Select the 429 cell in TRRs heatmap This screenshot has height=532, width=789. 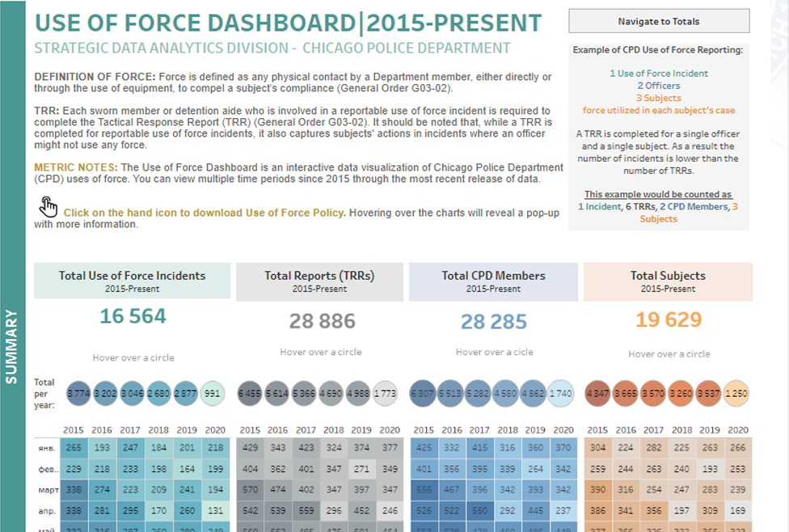click(x=250, y=447)
